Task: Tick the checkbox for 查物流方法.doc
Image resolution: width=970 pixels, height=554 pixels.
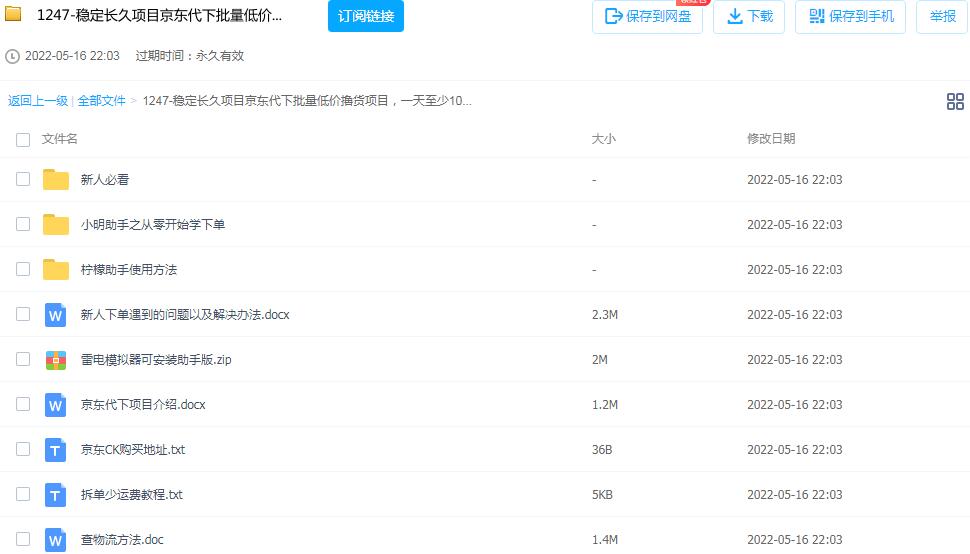Action: tap(23, 539)
